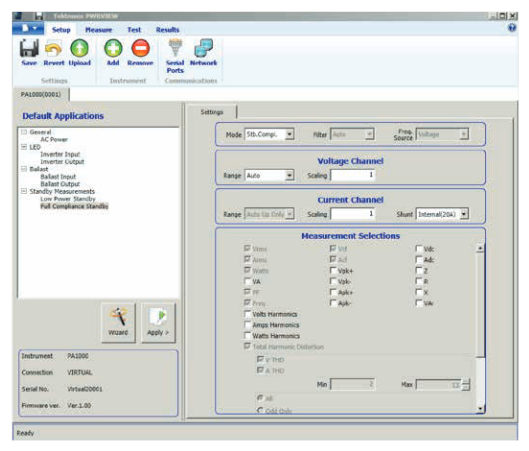
Task: Click the Add instrument icon
Action: pyautogui.click(x=113, y=48)
